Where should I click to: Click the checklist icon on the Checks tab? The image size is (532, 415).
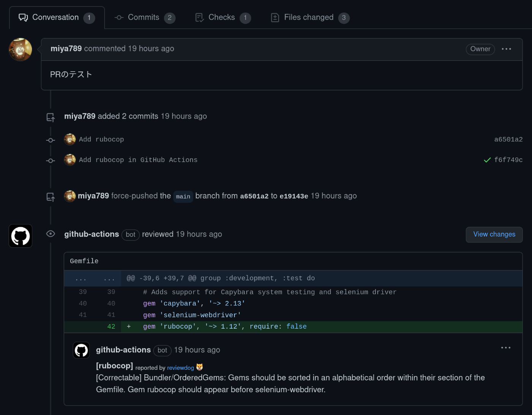click(199, 17)
